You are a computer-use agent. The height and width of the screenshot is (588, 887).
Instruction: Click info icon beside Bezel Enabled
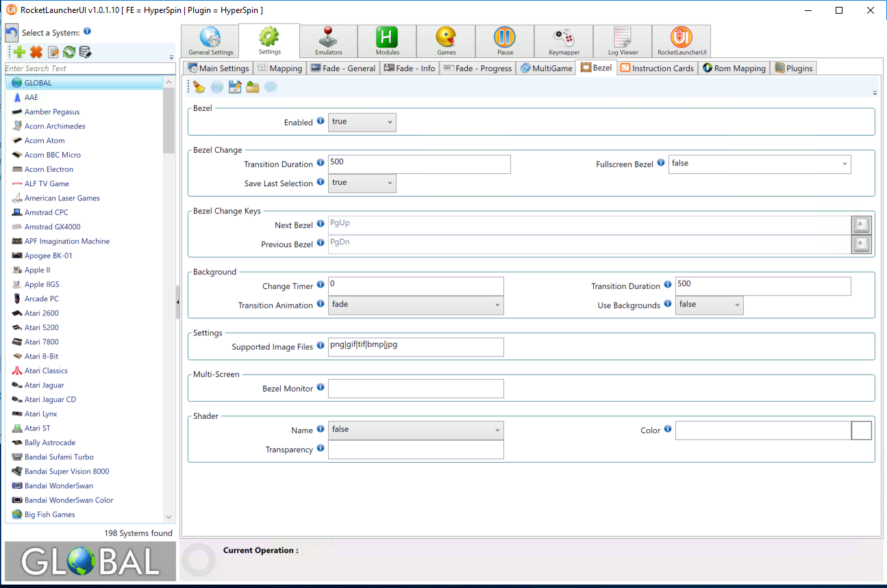pyautogui.click(x=321, y=121)
